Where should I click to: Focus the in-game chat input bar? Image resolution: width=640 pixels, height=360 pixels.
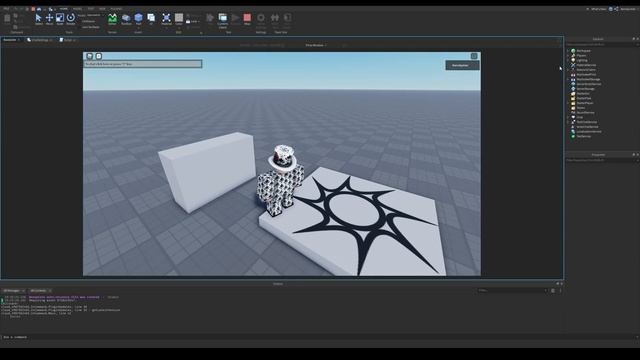142,64
